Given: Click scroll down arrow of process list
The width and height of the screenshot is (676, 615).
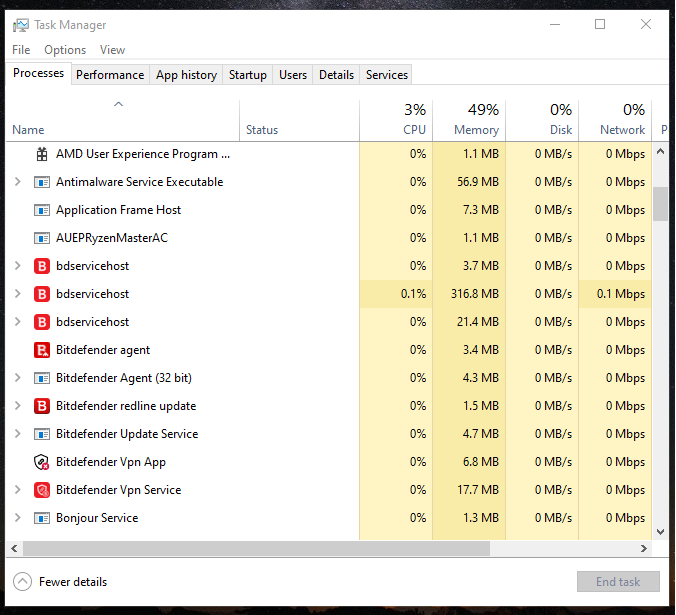Looking at the screenshot, I should pos(660,532).
